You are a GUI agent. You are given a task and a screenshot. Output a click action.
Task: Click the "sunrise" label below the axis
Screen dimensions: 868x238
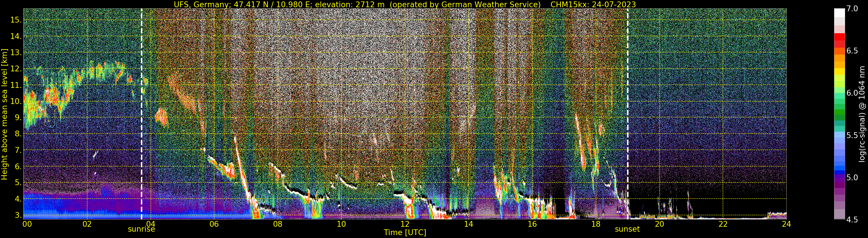point(141,229)
